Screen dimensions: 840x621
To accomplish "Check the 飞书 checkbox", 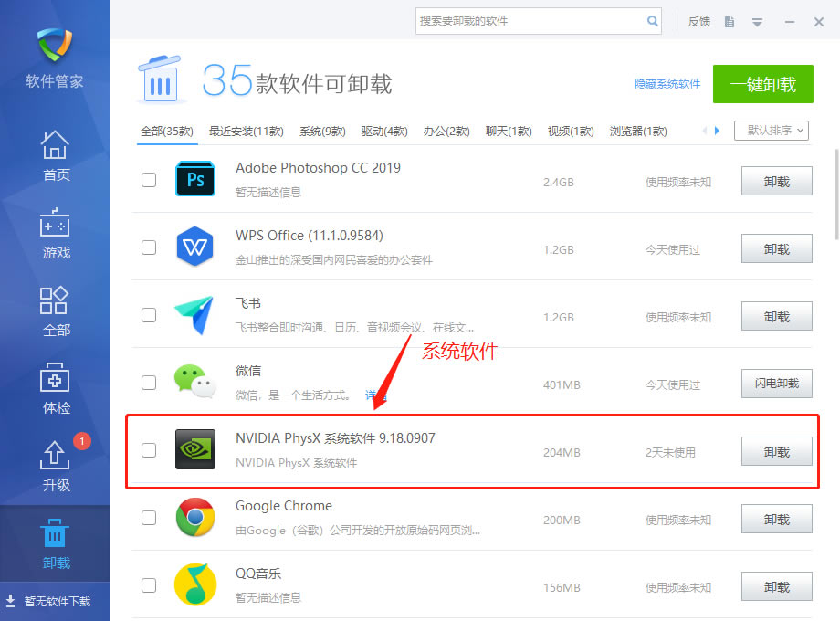I will coord(149,315).
